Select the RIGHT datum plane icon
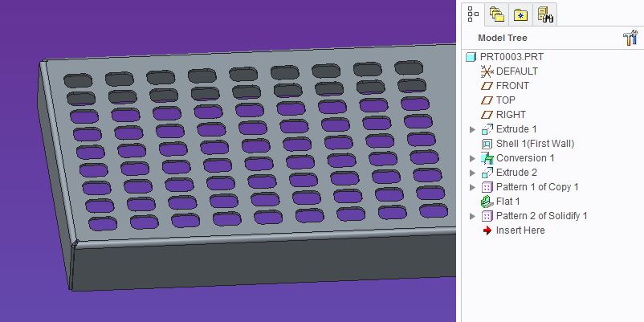Image resolution: width=644 pixels, height=322 pixels. 487,115
